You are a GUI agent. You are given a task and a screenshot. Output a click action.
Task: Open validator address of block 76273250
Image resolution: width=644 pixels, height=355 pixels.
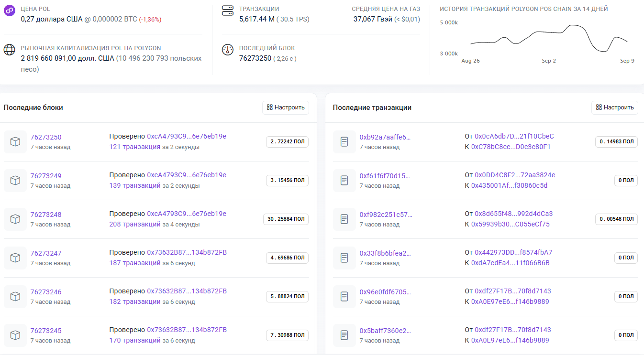pyautogui.click(x=187, y=136)
